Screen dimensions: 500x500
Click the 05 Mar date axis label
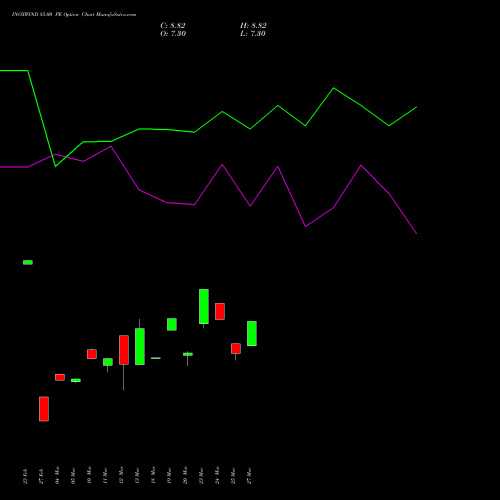tap(73, 475)
